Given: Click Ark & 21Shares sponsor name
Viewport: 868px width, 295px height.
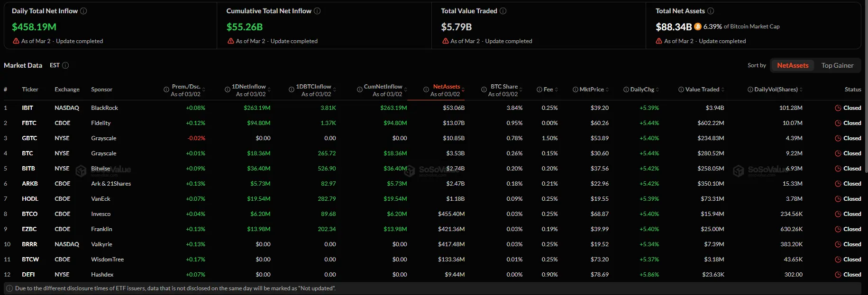Looking at the screenshot, I should (x=111, y=184).
